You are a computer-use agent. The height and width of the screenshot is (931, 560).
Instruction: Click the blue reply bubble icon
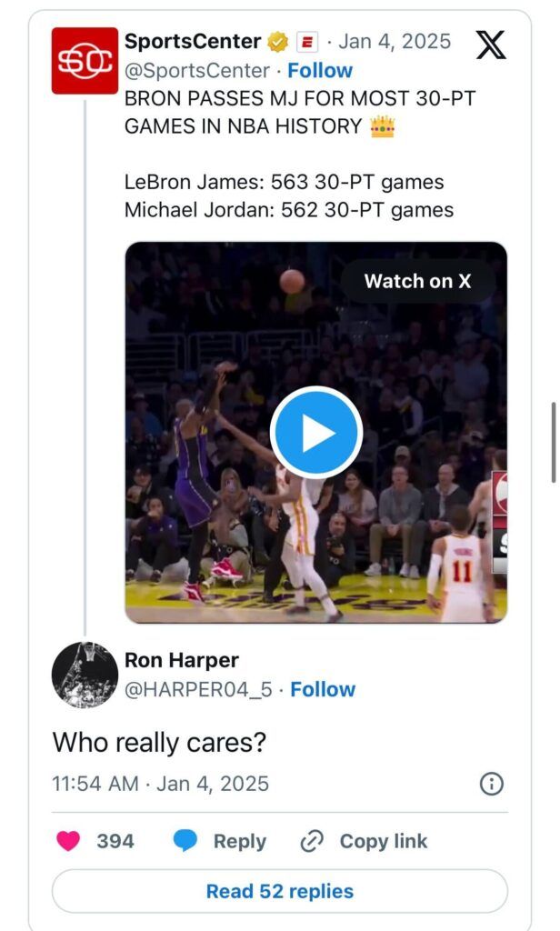pyautogui.click(x=185, y=841)
